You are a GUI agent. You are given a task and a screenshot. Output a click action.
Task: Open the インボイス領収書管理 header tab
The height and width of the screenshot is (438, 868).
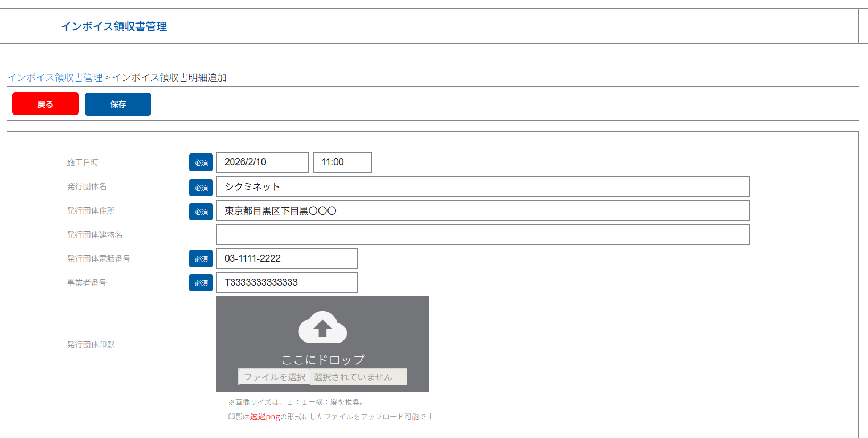[x=113, y=26]
